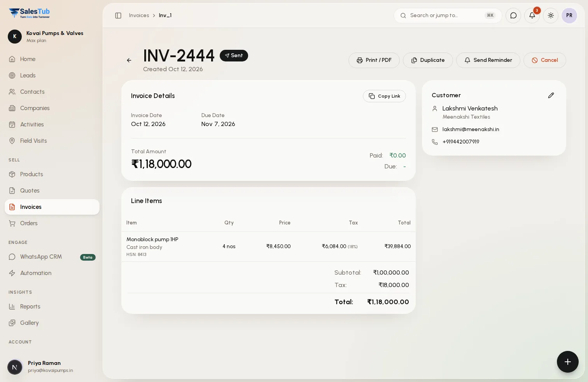Open WhatsApp CRM
Image resolution: width=588 pixels, height=382 pixels.
click(52, 257)
